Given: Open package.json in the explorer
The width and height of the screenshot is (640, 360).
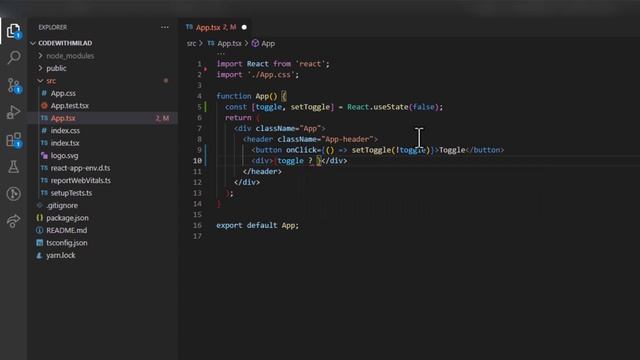Looking at the screenshot, I should pos(67,218).
